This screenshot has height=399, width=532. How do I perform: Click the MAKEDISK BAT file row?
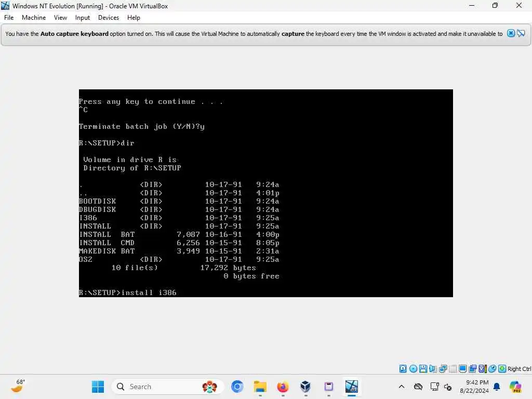[179, 251]
